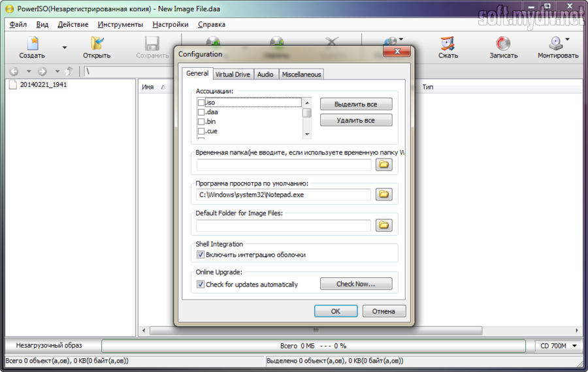Viewport: 588px width, 372px height.
Task: Open the Настройки menu
Action: 171,24
